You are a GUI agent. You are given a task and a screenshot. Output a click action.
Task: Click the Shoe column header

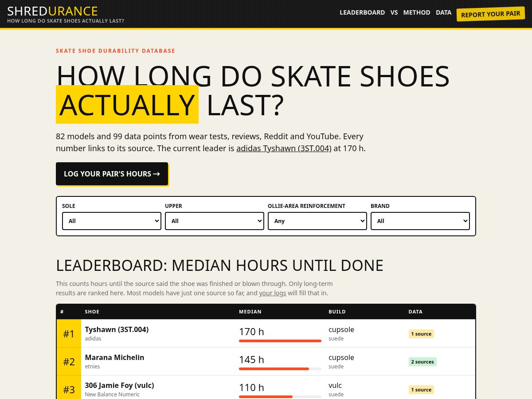92,312
